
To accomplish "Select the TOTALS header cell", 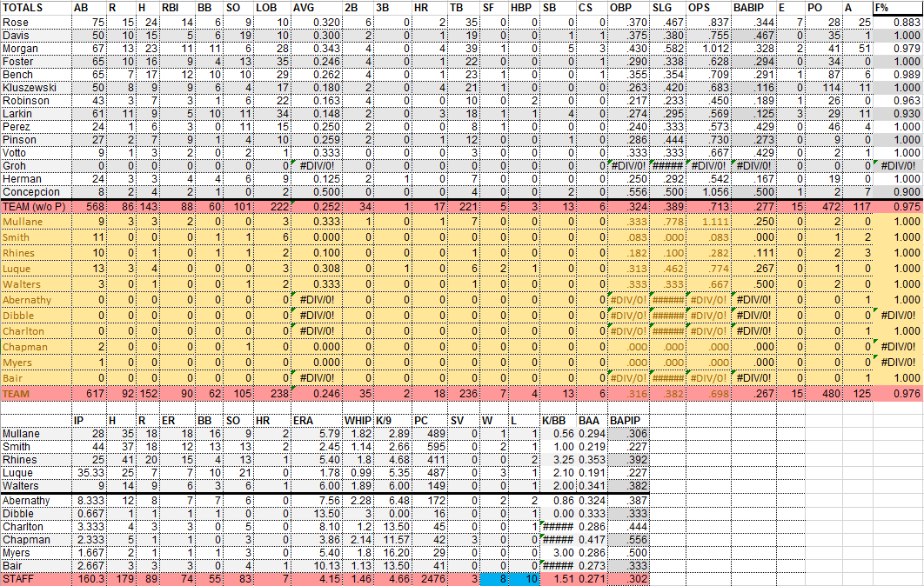I will [36, 8].
